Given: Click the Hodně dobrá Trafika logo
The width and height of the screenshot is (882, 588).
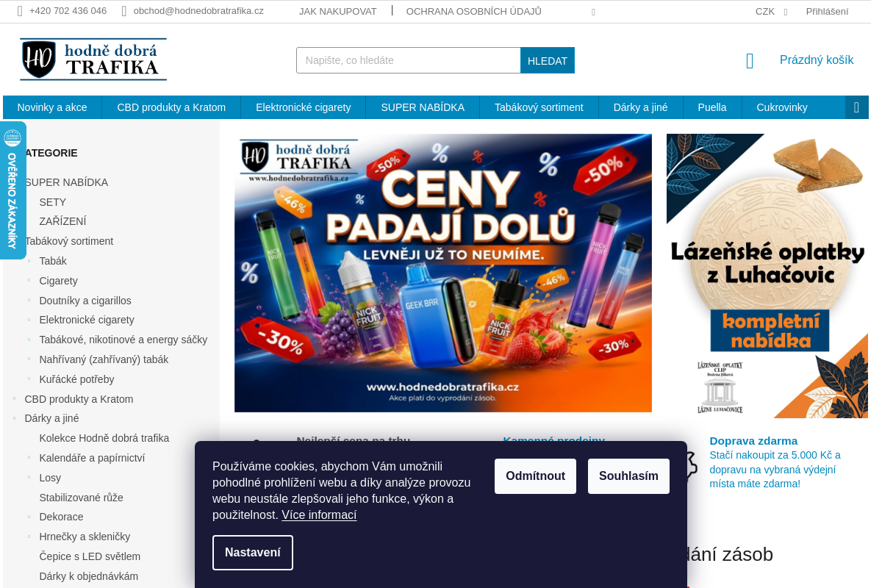Looking at the screenshot, I should click(93, 60).
